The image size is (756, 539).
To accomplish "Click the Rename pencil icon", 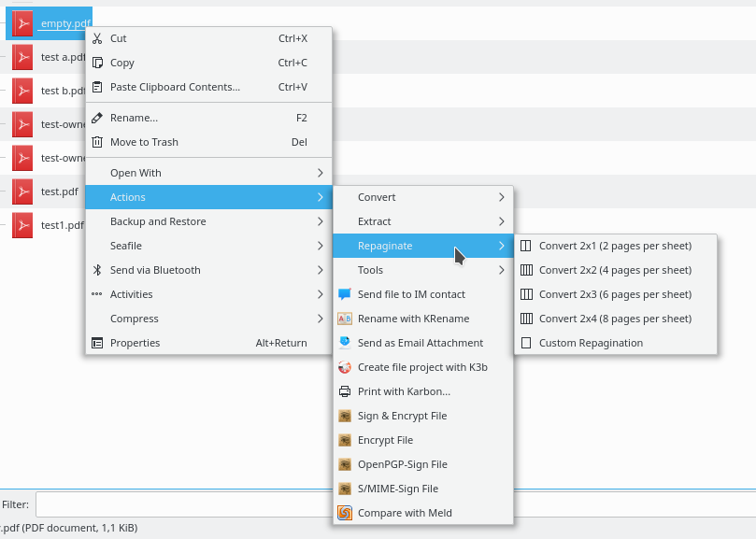I will [97, 118].
